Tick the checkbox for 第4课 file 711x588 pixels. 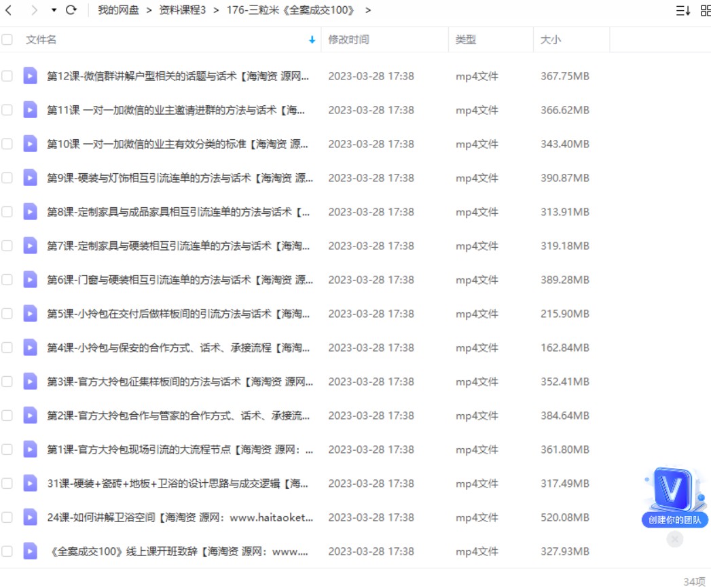(7, 348)
